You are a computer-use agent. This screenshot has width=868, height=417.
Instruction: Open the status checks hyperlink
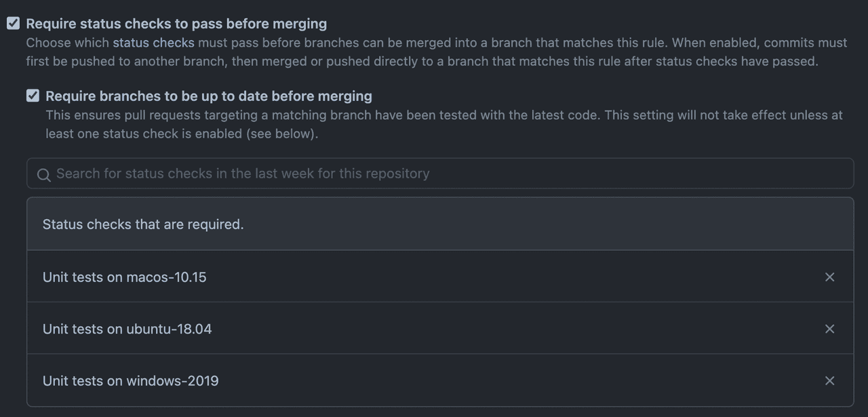pyautogui.click(x=153, y=43)
